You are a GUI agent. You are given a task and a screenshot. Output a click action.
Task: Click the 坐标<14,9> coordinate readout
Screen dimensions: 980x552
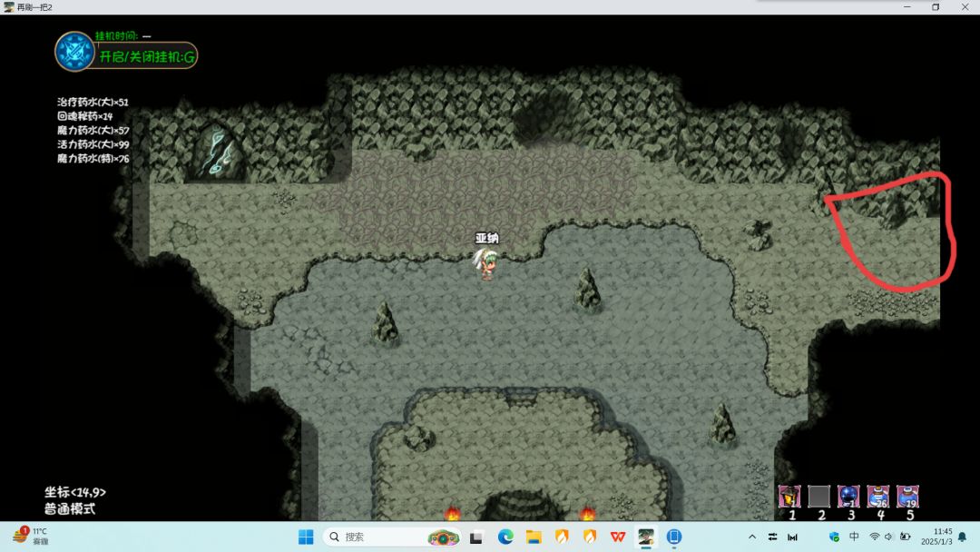(x=75, y=492)
